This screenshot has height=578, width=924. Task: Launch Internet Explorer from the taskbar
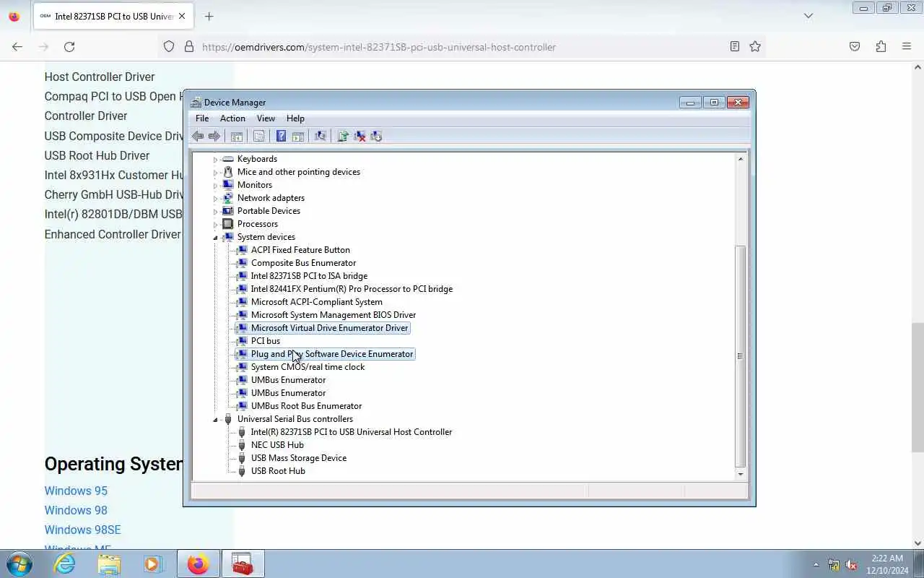(65, 564)
